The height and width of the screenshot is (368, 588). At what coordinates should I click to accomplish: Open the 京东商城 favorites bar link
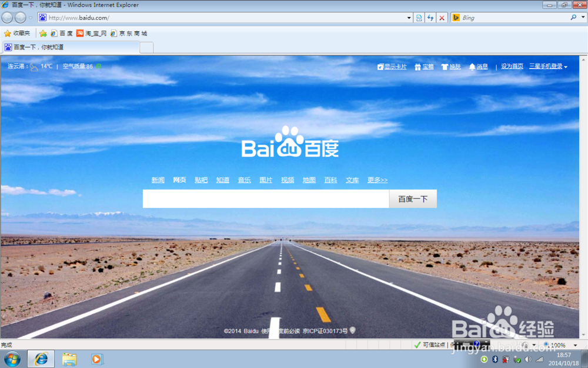tap(129, 34)
